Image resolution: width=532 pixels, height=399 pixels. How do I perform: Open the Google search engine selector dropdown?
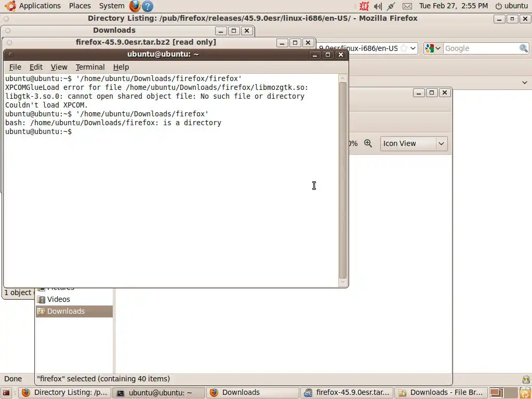coord(433,48)
